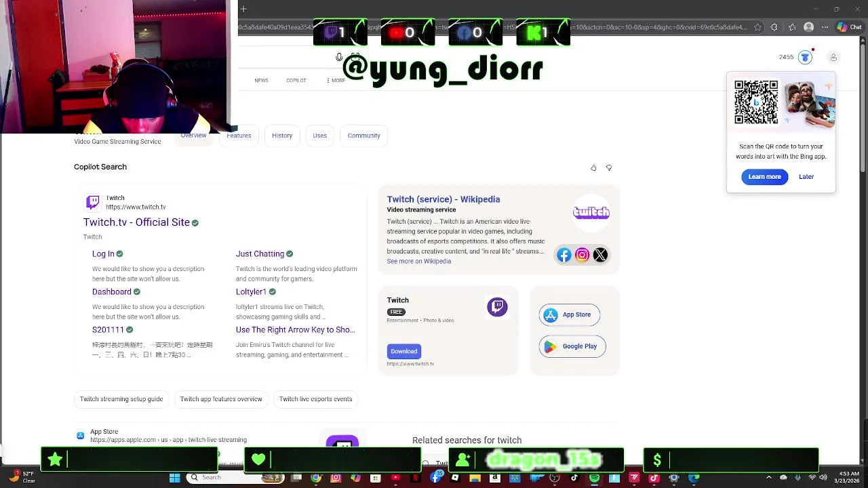
Task: Open Instagram from the taskbar
Action: pos(336,478)
